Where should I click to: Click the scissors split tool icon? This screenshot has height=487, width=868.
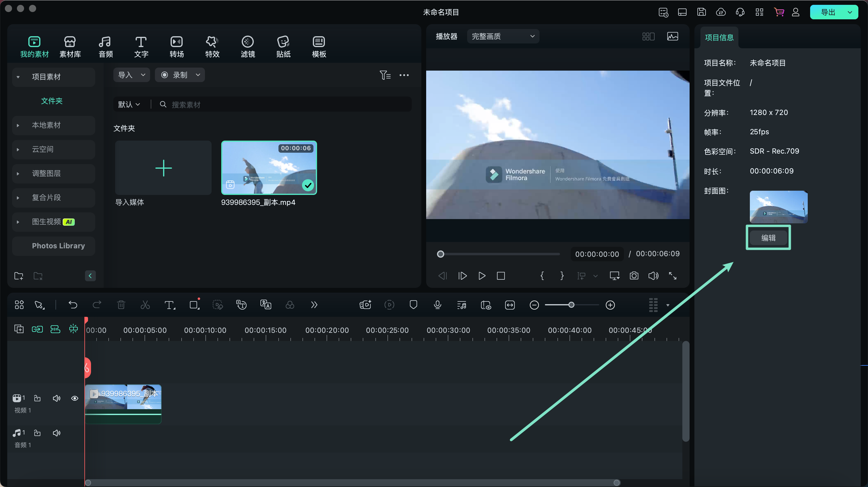[145, 305]
